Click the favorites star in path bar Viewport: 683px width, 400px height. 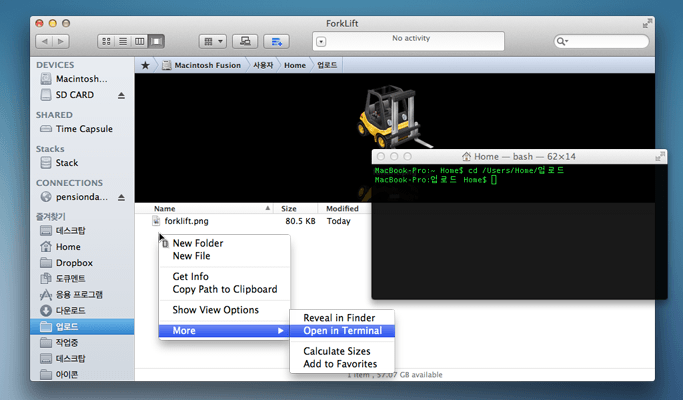click(145, 65)
